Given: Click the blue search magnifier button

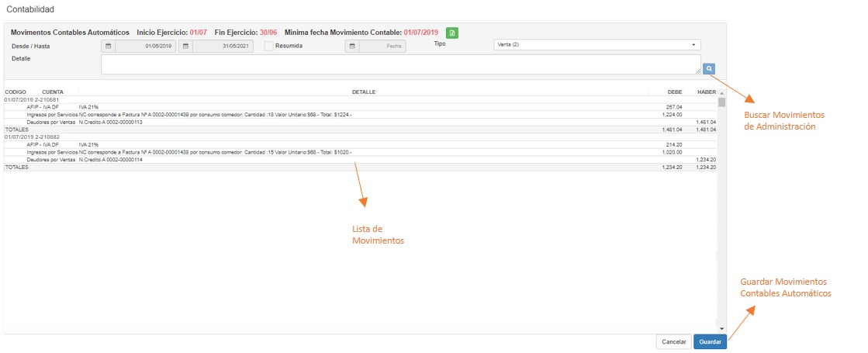Looking at the screenshot, I should click(709, 68).
